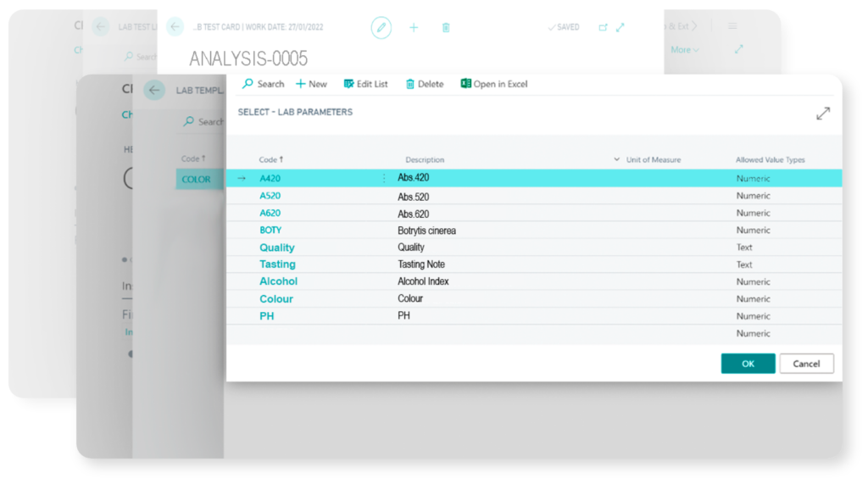The image size is (868, 484).
Task: Click the Search button in dialog toolbar
Action: [x=263, y=84]
